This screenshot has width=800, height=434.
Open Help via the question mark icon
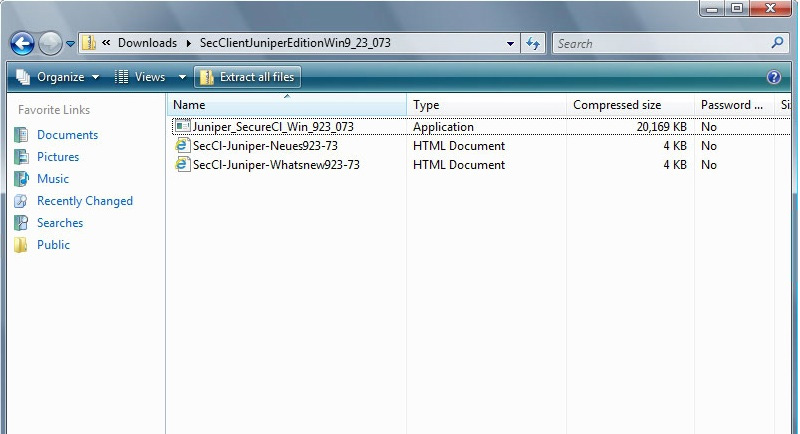coord(774,77)
